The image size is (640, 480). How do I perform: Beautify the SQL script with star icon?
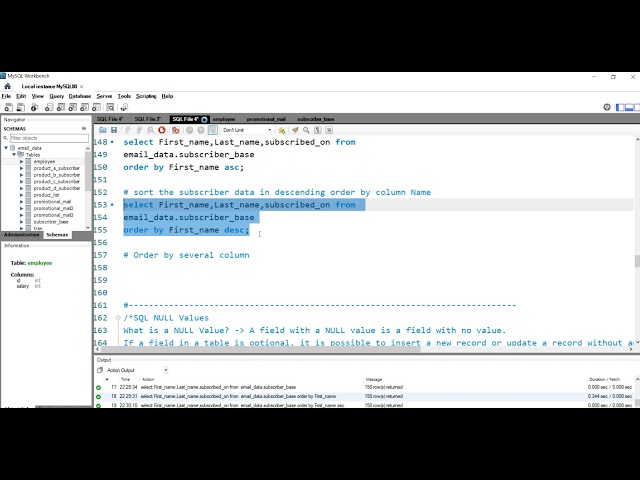[281, 130]
